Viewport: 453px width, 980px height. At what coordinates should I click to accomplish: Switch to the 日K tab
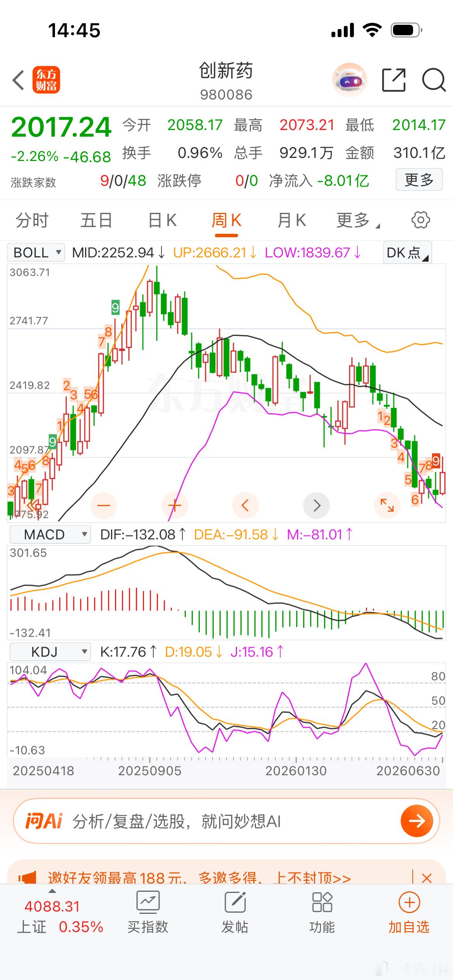pos(163,221)
